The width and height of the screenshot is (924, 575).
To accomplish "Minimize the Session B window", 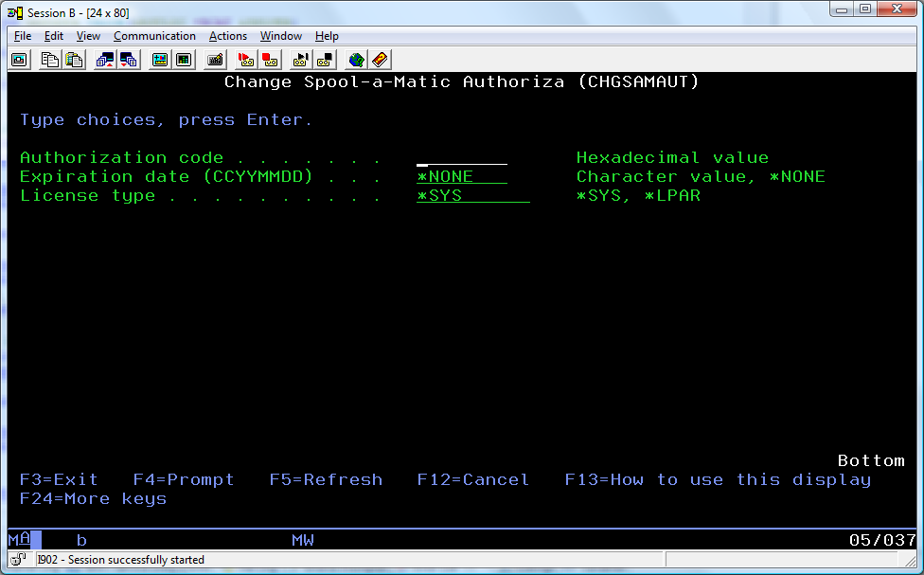I will (842, 9).
